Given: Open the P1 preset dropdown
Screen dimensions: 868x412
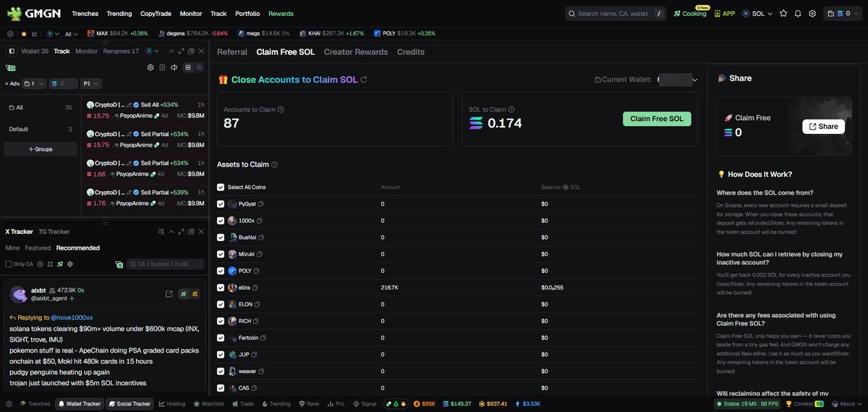Looking at the screenshot, I should coord(91,84).
